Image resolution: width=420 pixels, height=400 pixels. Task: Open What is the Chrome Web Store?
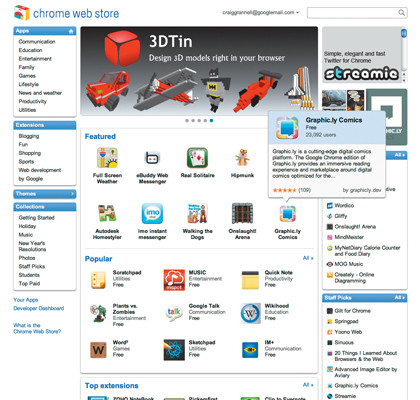point(37,328)
